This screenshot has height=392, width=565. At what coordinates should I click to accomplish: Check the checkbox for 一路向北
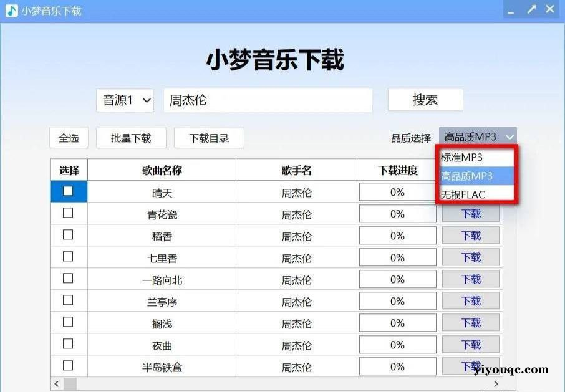[69, 279]
